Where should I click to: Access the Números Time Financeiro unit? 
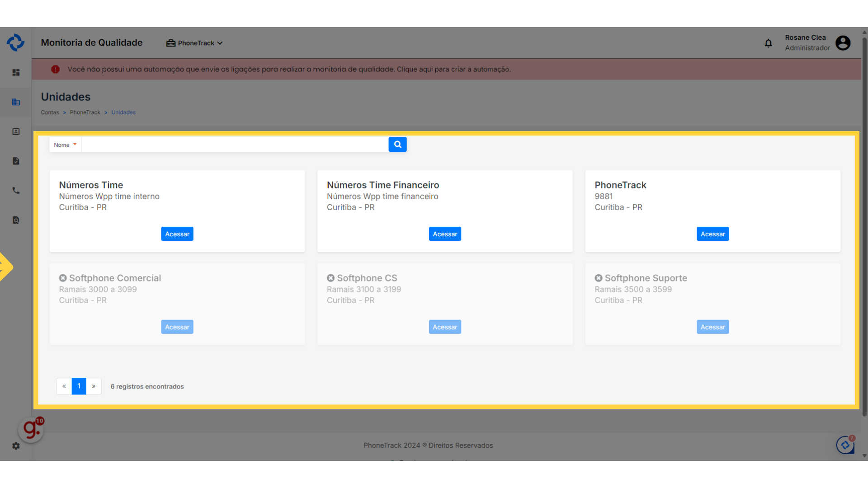coord(445,234)
